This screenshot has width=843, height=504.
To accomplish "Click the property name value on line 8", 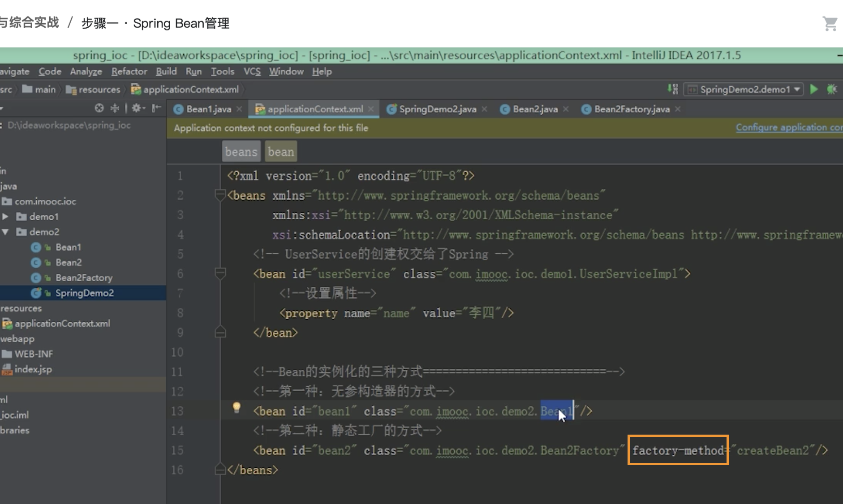I will click(396, 313).
